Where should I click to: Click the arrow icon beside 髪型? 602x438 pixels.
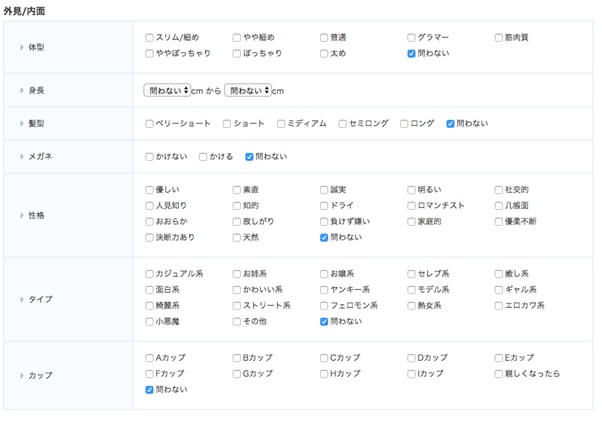point(22,123)
